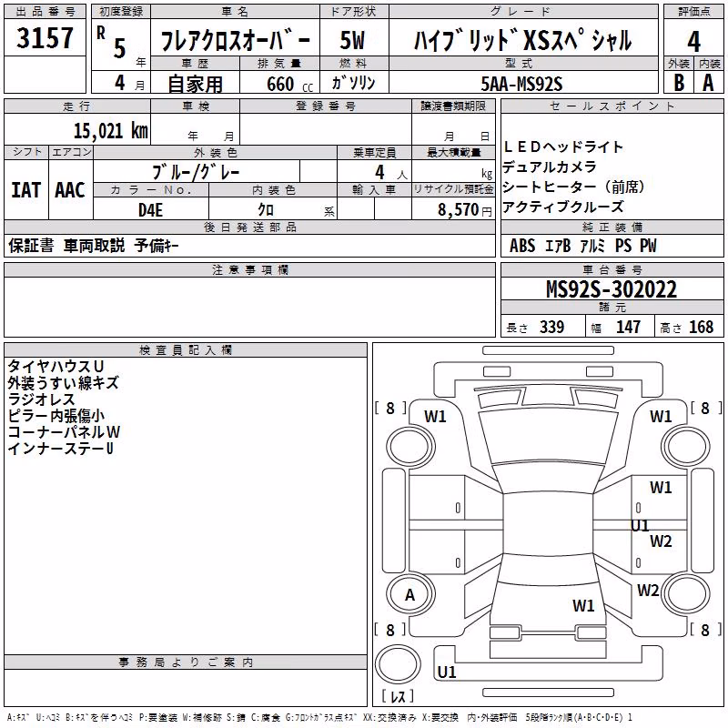Click the LEDヘッドライト sales point
The width and height of the screenshot is (728, 728).
[562, 147]
